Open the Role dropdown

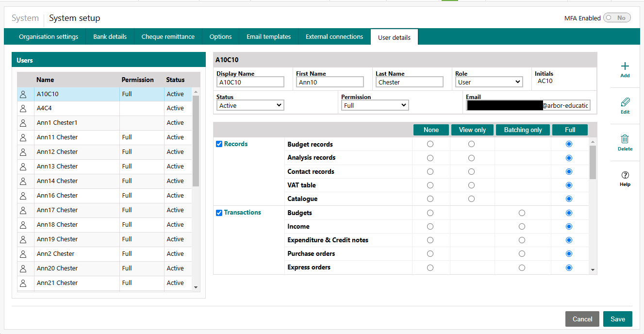tap(489, 82)
